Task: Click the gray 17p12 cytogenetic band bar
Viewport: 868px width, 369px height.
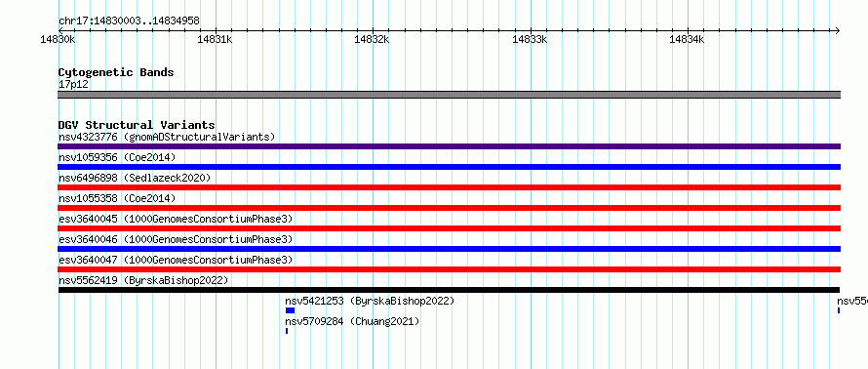Action: coord(449,95)
